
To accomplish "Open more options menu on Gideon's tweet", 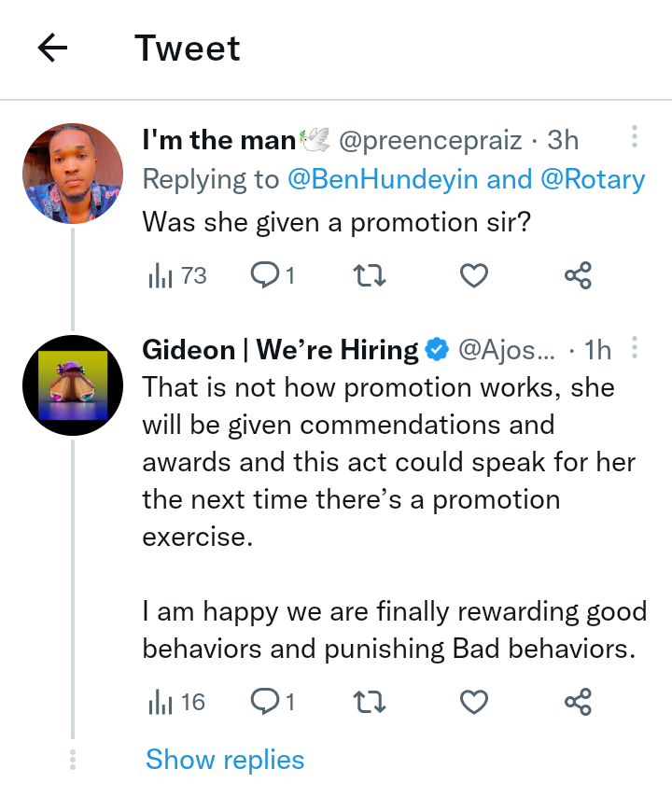I will coord(635,349).
